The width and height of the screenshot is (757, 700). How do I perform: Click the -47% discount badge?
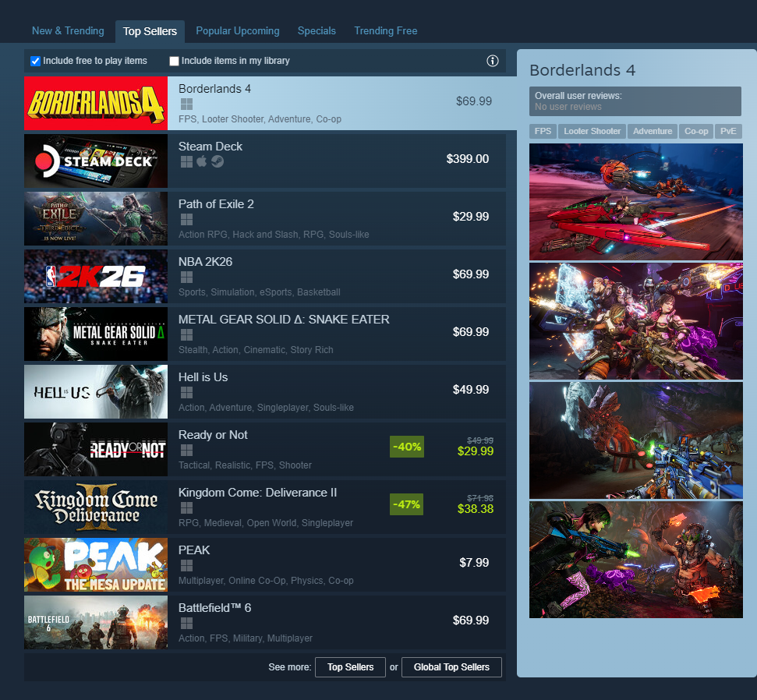click(x=406, y=504)
